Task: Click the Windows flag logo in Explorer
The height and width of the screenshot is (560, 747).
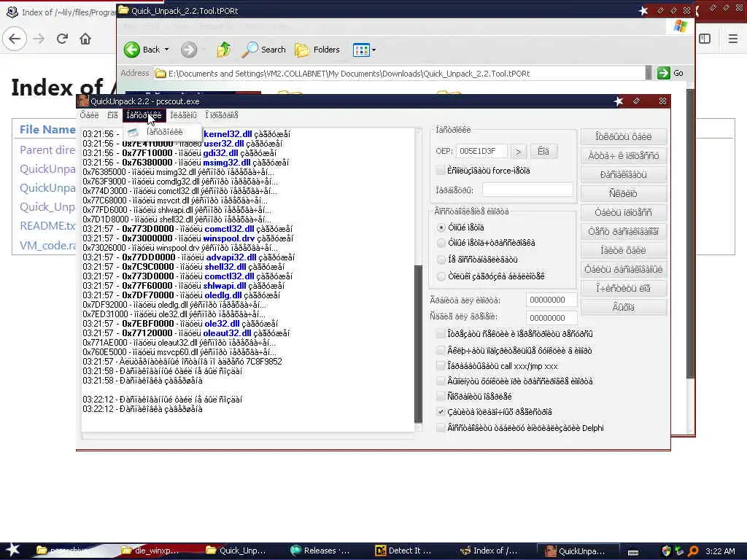Action: (x=681, y=26)
